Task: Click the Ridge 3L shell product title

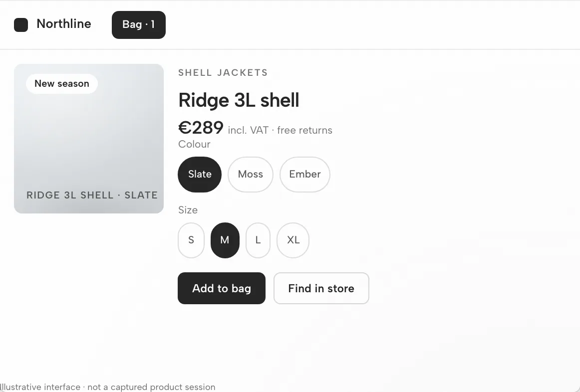Action: tap(239, 100)
